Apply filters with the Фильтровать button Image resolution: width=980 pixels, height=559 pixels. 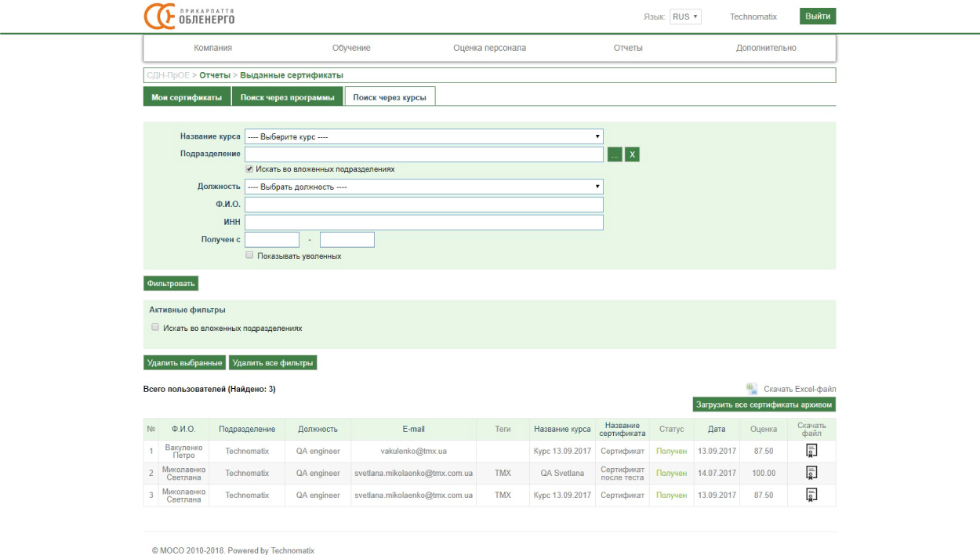[171, 283]
